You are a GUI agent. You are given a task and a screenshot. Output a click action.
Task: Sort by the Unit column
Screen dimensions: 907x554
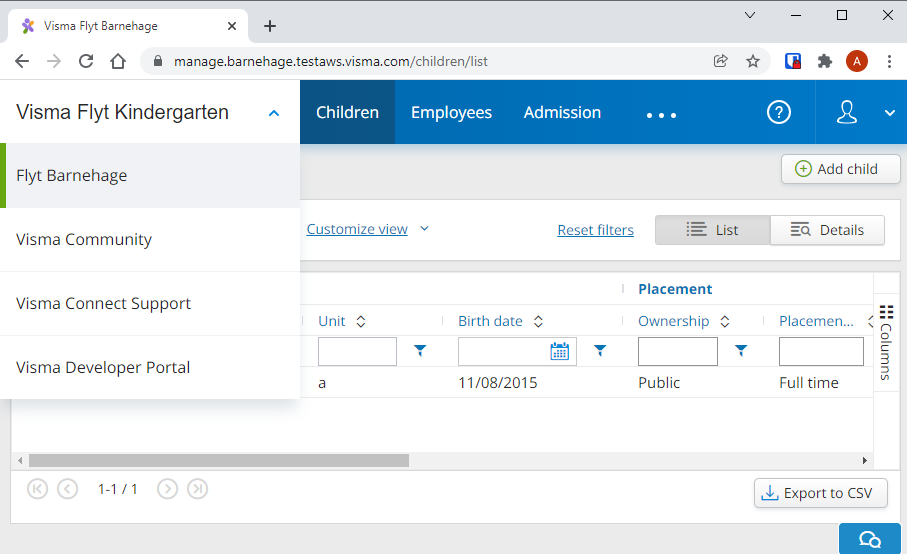pos(361,322)
